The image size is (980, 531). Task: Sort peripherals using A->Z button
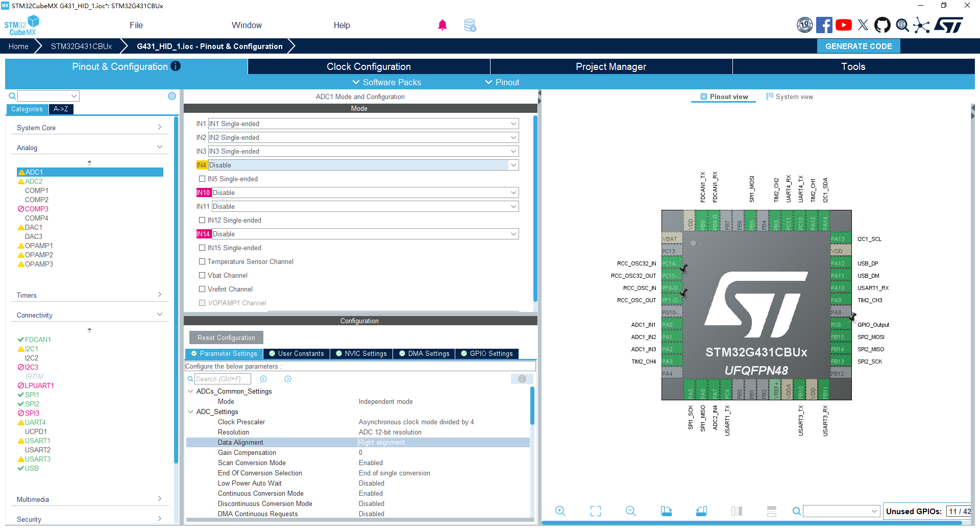click(61, 109)
